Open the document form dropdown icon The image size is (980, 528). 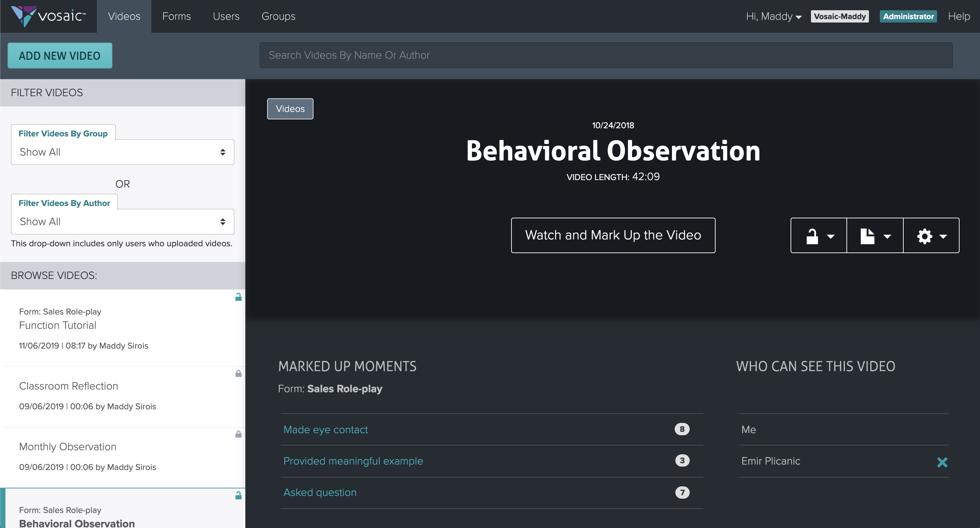(x=875, y=236)
